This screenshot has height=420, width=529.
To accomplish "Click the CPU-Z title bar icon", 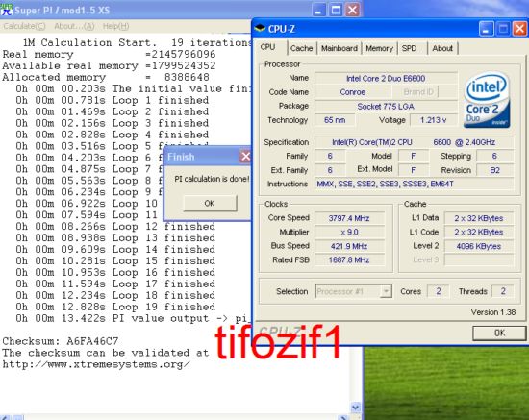I will 260,28.
